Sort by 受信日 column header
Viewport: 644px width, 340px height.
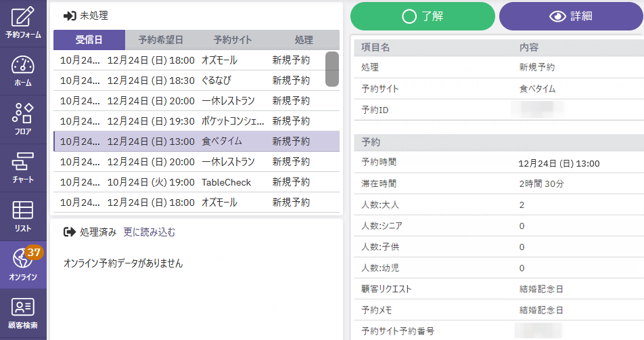[89, 40]
